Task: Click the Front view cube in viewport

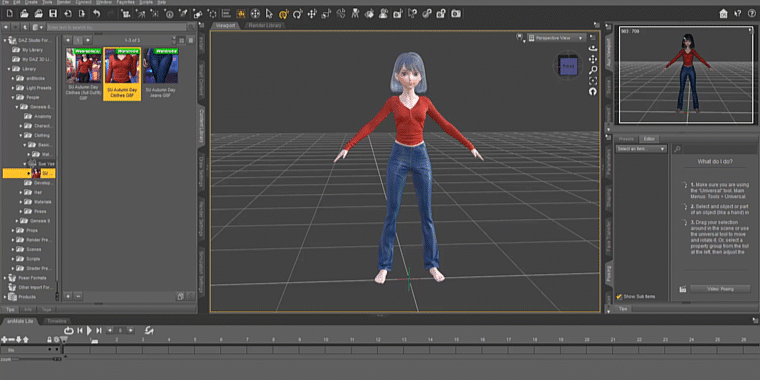Action: (568, 65)
